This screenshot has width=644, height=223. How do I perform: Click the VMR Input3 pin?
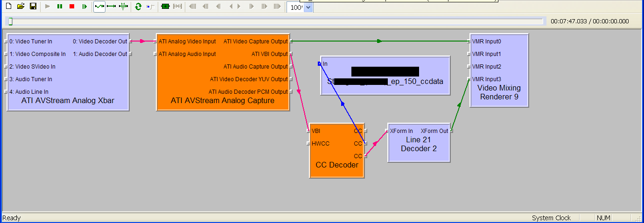(x=486, y=79)
